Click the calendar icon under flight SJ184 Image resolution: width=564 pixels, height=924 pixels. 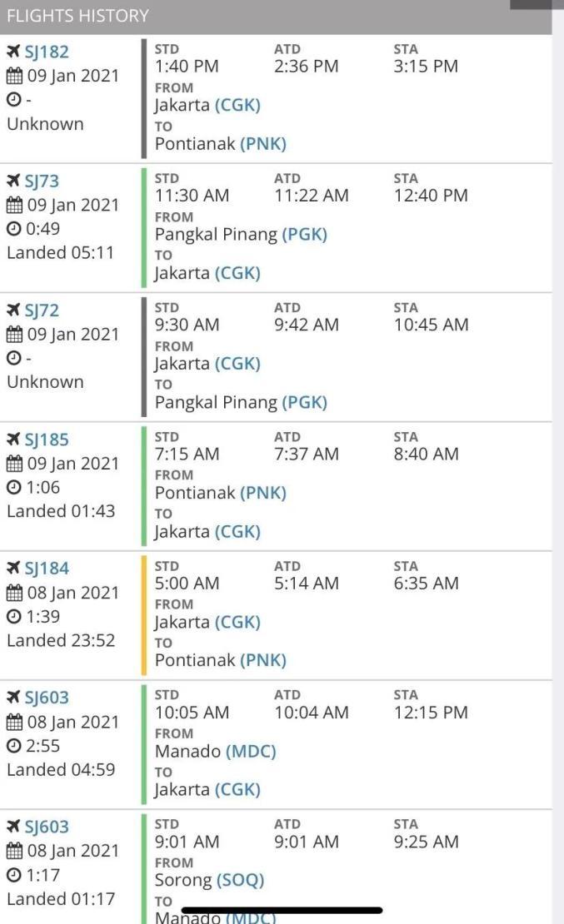[x=14, y=593]
